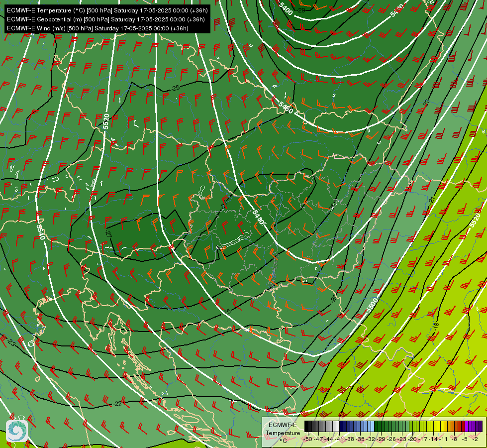
Task: Click the -2 tick label on the legend
Action: 475,439
